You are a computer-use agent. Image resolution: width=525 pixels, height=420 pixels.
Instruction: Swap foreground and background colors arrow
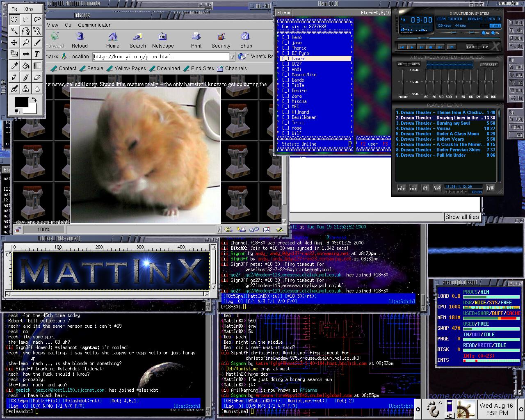[34, 100]
